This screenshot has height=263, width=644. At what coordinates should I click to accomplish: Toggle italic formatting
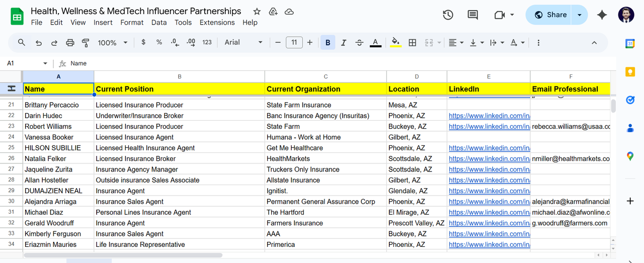point(344,43)
